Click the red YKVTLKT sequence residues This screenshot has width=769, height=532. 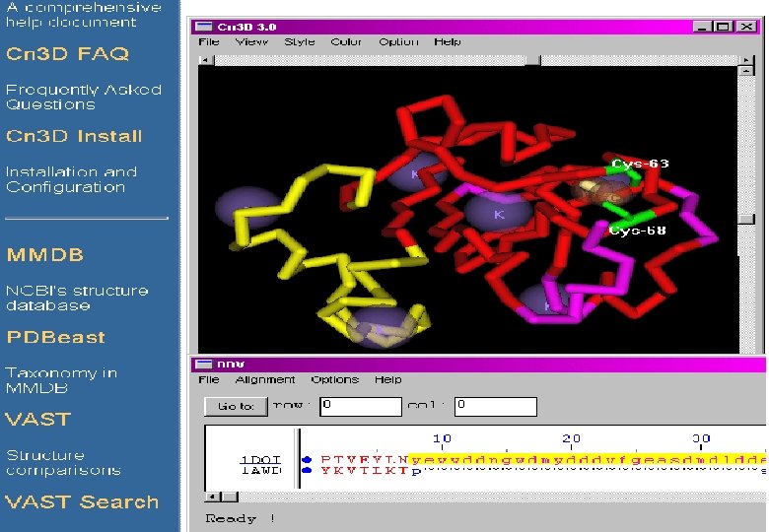pos(365,471)
